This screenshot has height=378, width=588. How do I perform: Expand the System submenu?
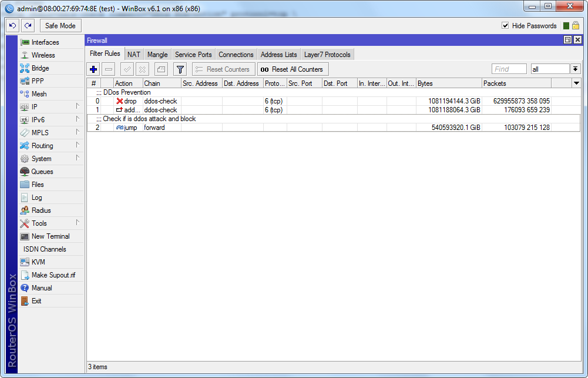51,159
